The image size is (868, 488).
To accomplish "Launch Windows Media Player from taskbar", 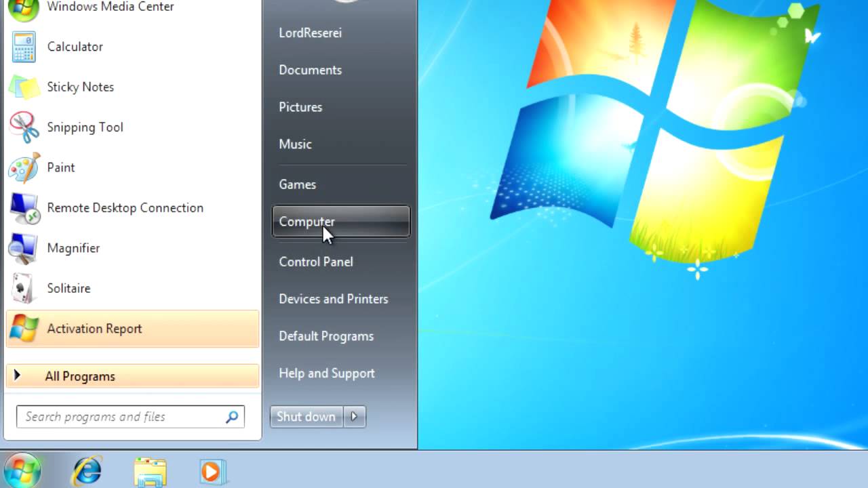I will click(212, 471).
